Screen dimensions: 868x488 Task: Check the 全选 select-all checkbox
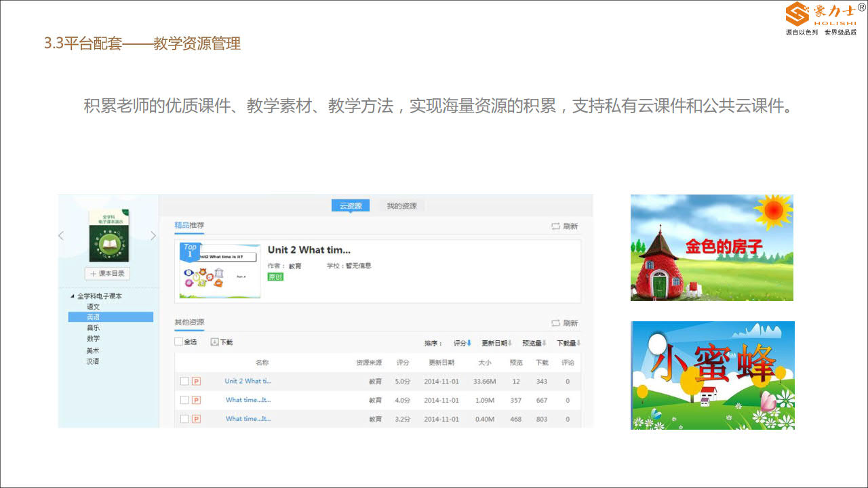(x=179, y=342)
